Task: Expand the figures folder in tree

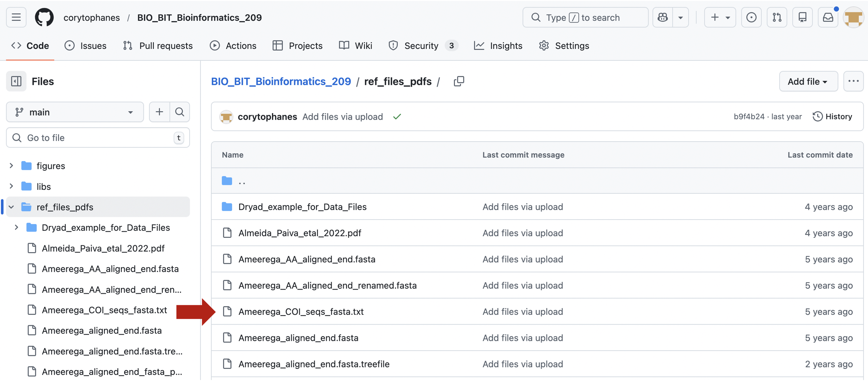Action: pyautogui.click(x=11, y=166)
